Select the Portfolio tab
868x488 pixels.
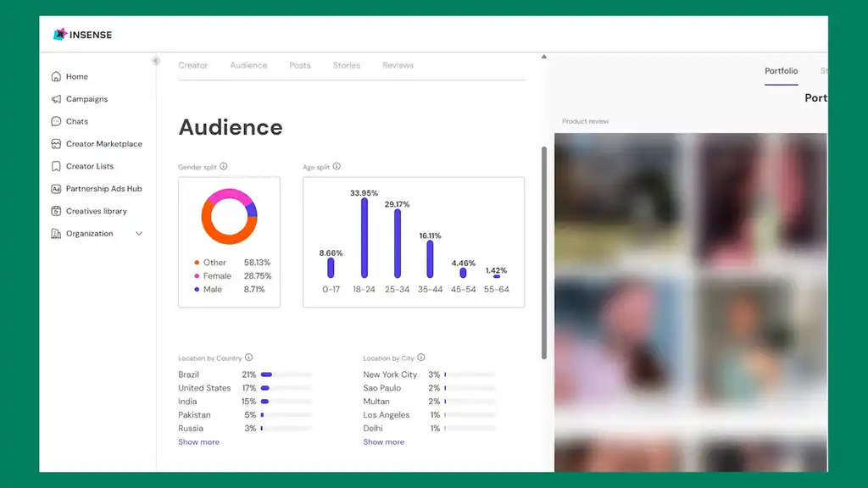[781, 71]
